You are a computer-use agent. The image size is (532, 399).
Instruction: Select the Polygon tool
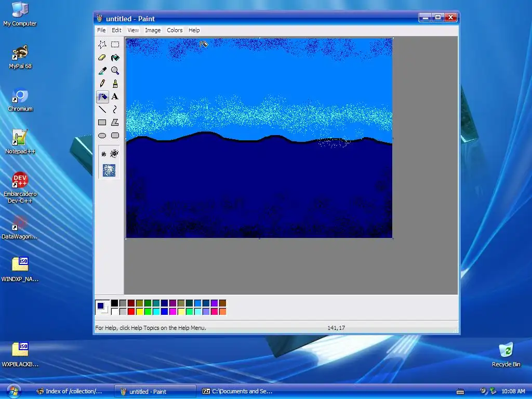tap(115, 123)
